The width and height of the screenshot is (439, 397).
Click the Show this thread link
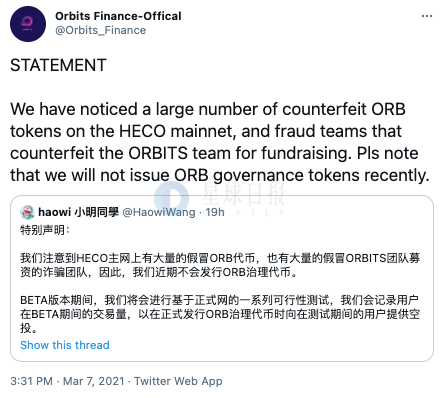[x=65, y=345]
